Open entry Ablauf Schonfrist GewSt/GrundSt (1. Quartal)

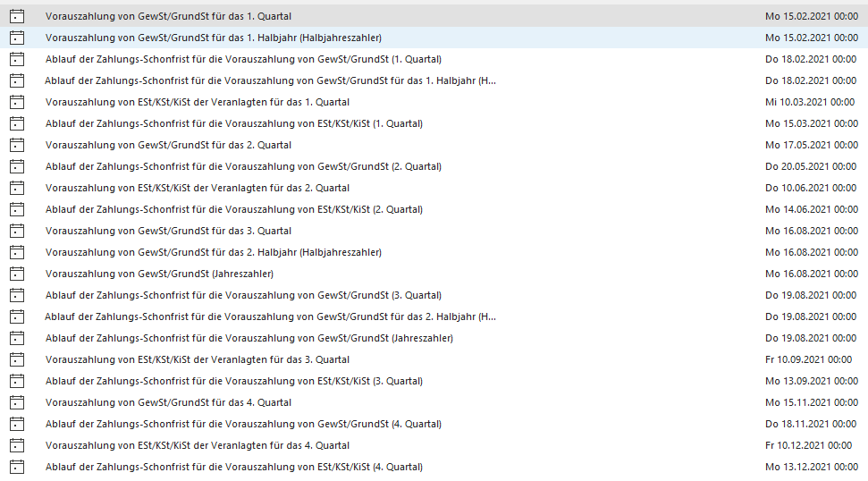(x=243, y=59)
